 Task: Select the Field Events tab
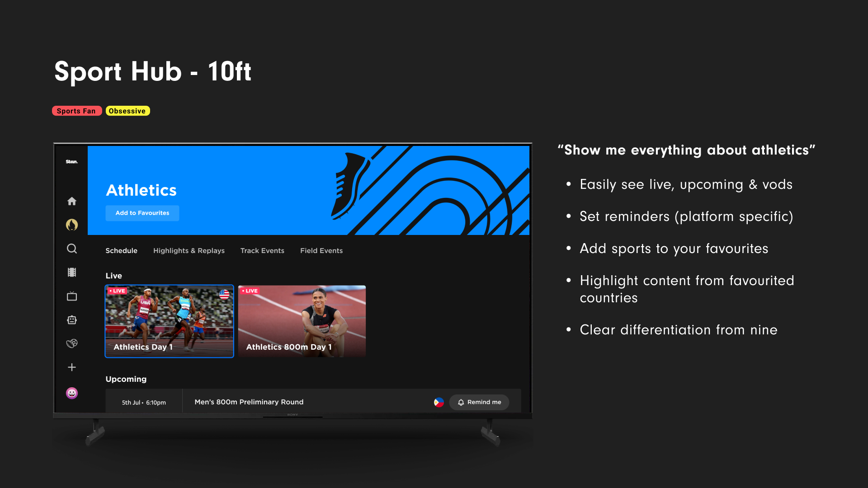[321, 250]
